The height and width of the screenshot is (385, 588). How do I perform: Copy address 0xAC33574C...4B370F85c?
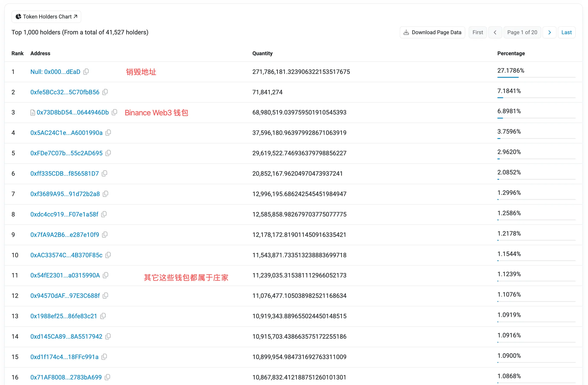[108, 255]
